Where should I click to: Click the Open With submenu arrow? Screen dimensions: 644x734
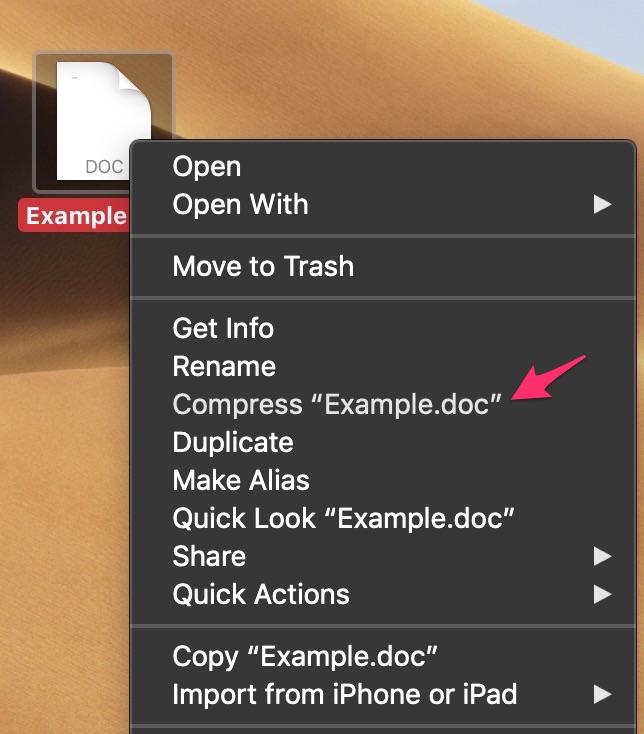pyautogui.click(x=602, y=205)
